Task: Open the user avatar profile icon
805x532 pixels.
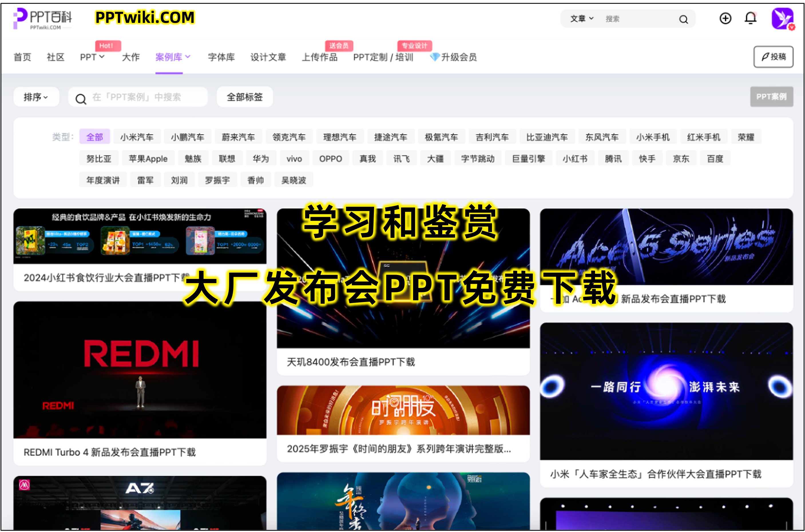Action: point(783,19)
